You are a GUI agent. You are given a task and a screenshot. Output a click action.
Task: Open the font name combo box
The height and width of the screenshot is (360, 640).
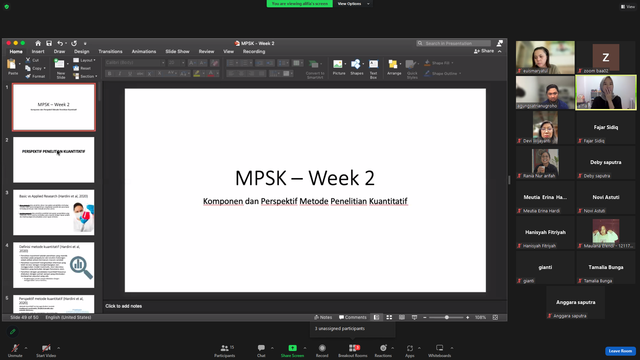pos(135,63)
